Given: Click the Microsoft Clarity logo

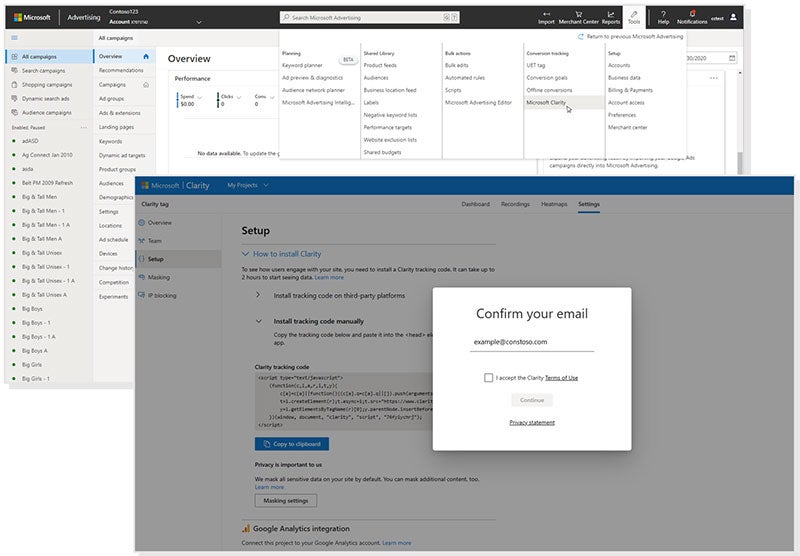Looking at the screenshot, I should 176,186.
